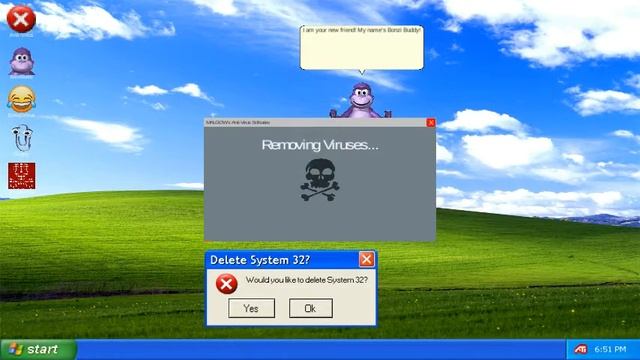
Task: Open the purple Bonzi Buddy desktop icon
Action: [x=22, y=62]
